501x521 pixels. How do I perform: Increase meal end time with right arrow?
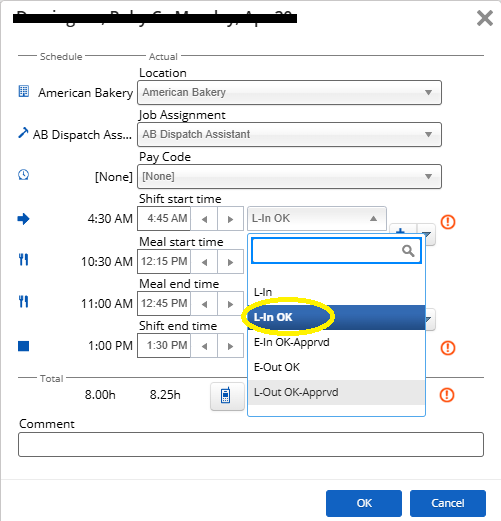[230, 304]
